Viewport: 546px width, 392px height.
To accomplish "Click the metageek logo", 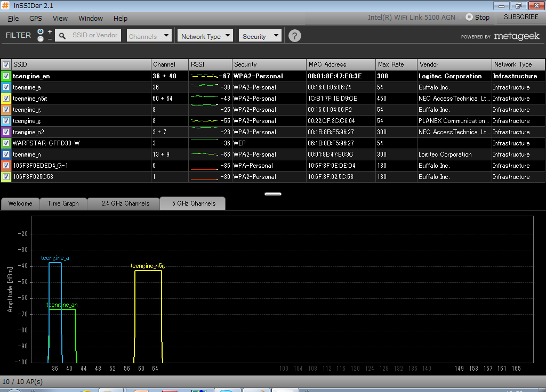I will tap(517, 36).
